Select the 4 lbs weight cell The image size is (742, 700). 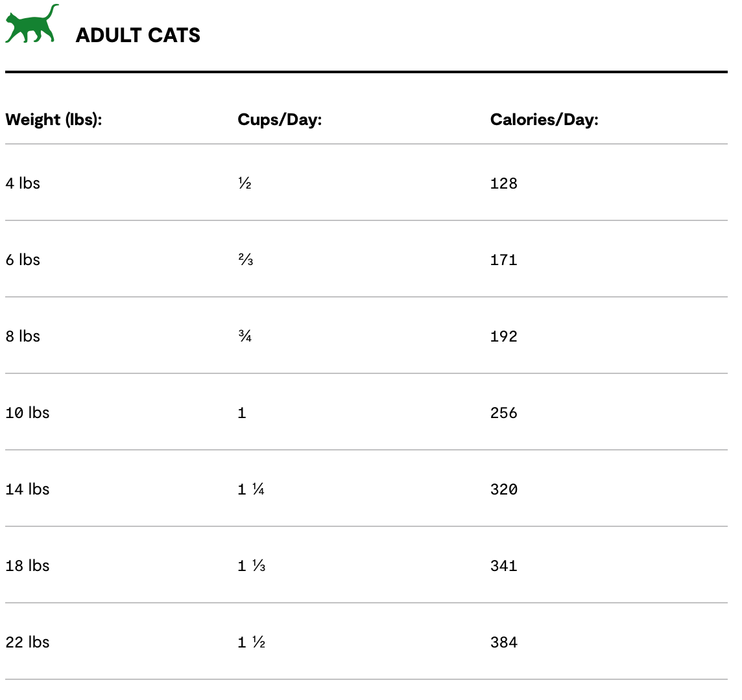point(23,183)
